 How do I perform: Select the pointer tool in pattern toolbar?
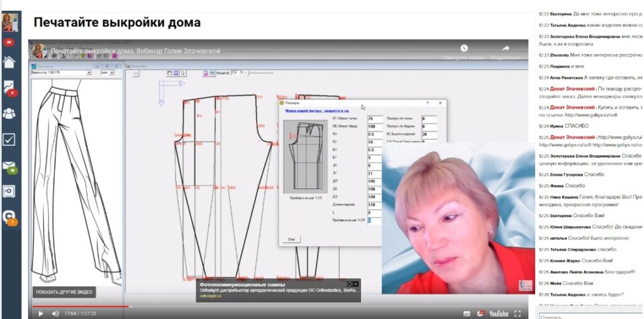(x=183, y=73)
